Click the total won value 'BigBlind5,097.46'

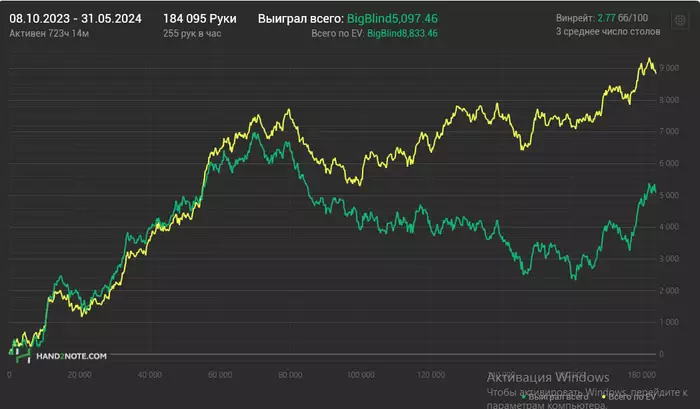(392, 19)
